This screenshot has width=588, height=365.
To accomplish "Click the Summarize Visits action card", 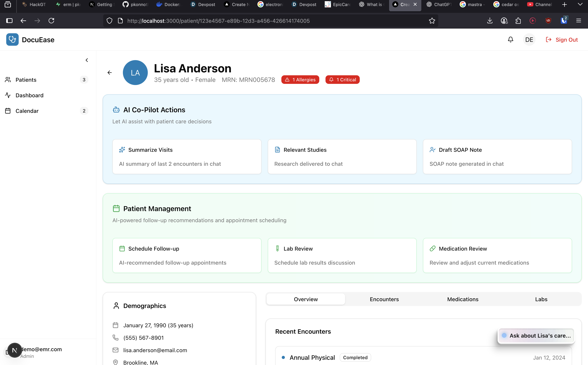I will coord(187,157).
